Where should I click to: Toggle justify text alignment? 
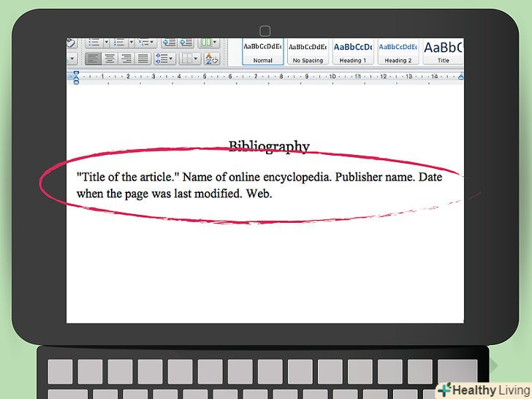tap(142, 58)
